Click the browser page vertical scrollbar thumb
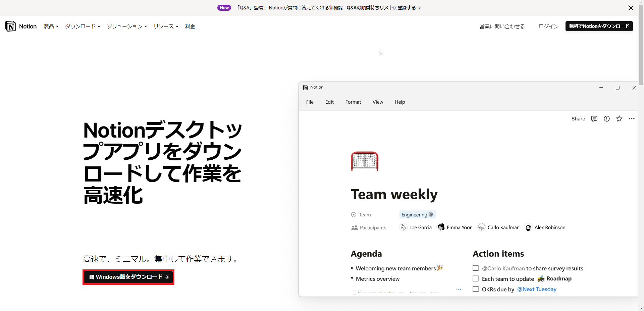The image size is (644, 311). pos(641,45)
